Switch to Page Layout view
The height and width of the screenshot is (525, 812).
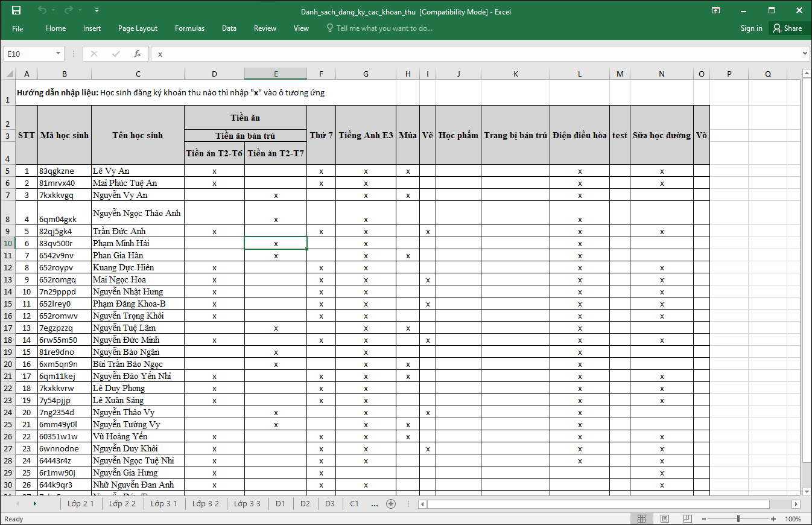pyautogui.click(x=664, y=519)
